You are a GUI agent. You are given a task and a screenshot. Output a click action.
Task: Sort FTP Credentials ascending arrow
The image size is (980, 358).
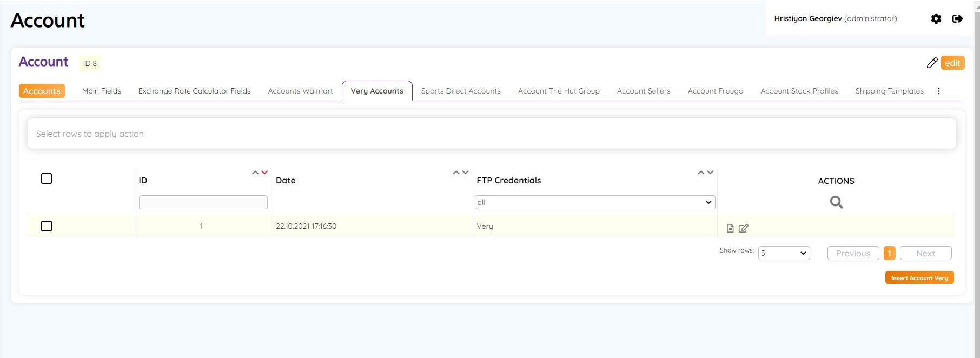[701, 173]
